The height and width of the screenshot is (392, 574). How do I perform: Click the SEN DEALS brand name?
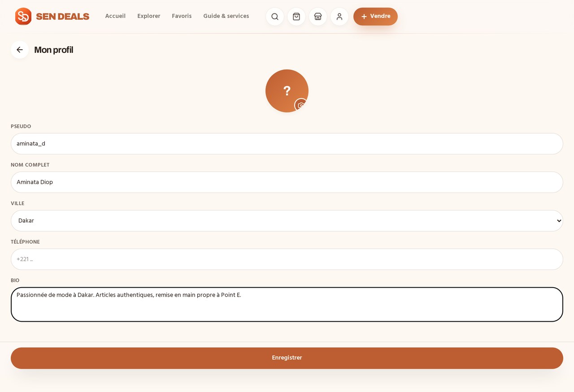[63, 17]
